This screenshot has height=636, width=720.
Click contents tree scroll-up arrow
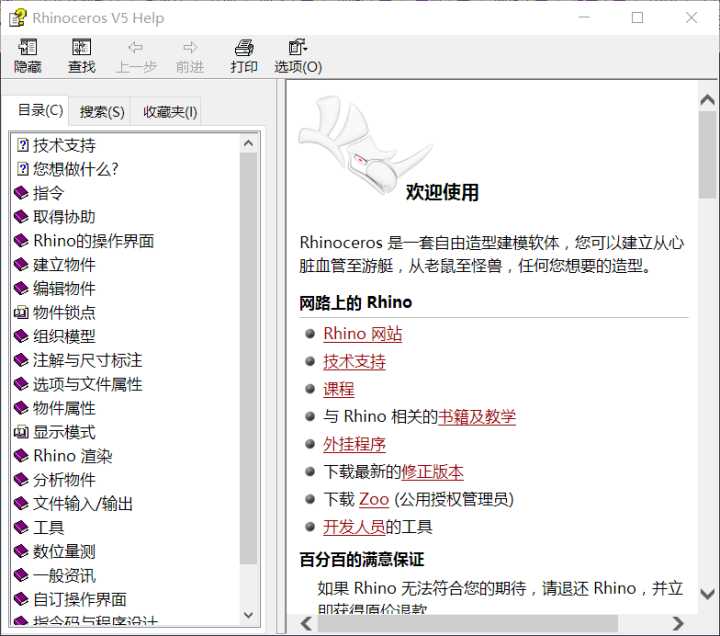tap(248, 143)
